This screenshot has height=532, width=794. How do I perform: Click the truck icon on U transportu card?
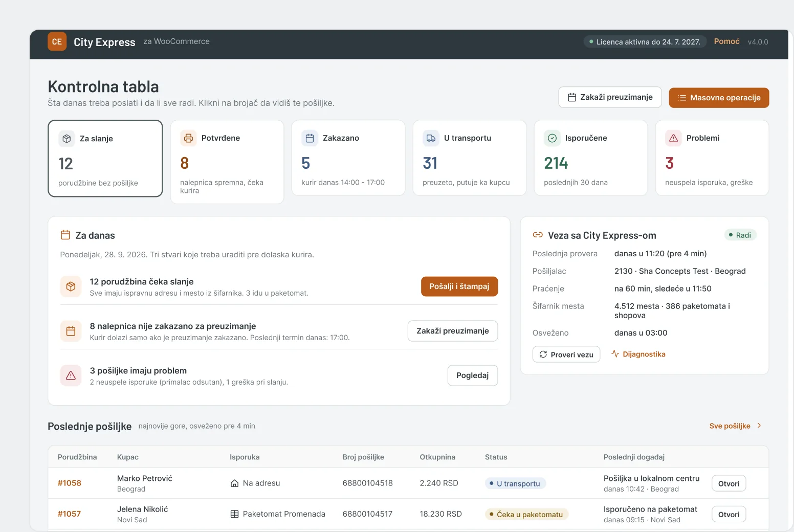pyautogui.click(x=431, y=138)
